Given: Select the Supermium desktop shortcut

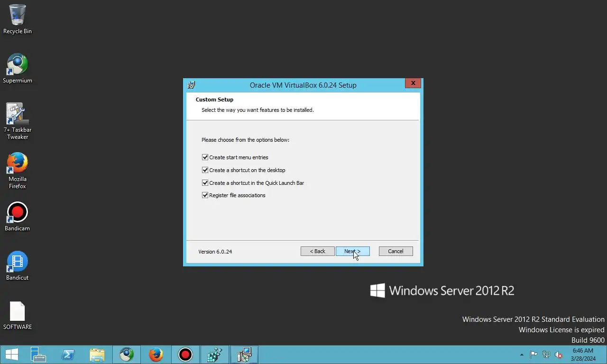Looking at the screenshot, I should (18, 69).
